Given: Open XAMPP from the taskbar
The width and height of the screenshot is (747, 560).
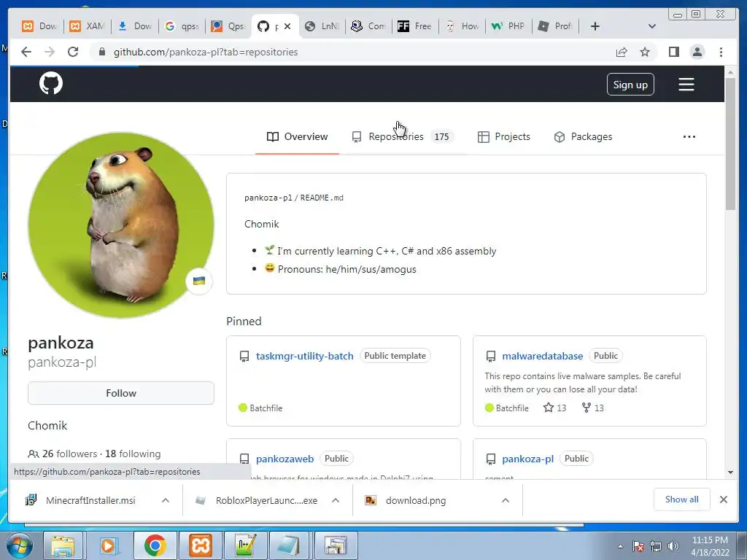Looking at the screenshot, I should coord(200,545).
